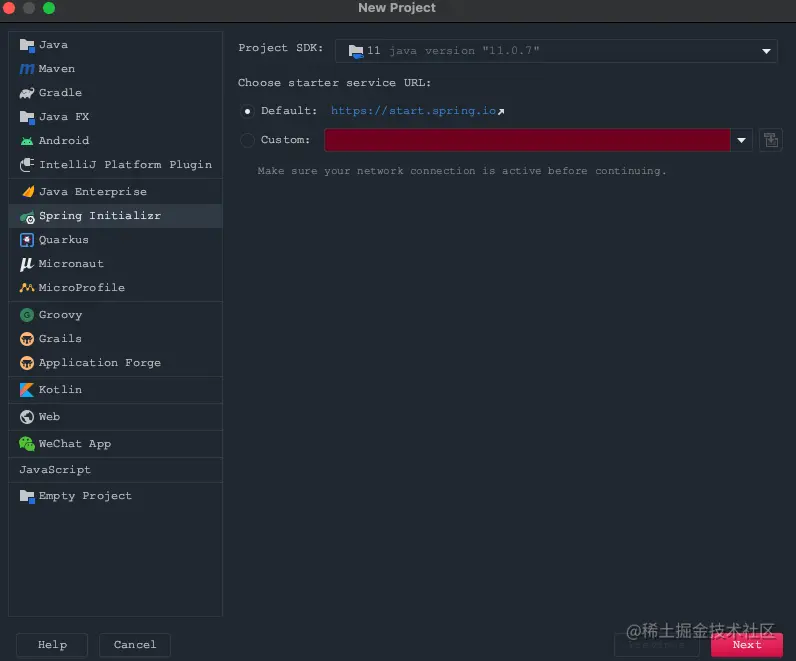Click the Help button
Viewport: 796px width, 661px height.
52,645
